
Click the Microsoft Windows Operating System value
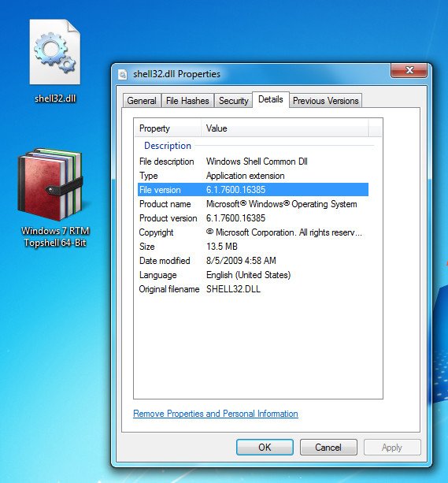point(281,204)
